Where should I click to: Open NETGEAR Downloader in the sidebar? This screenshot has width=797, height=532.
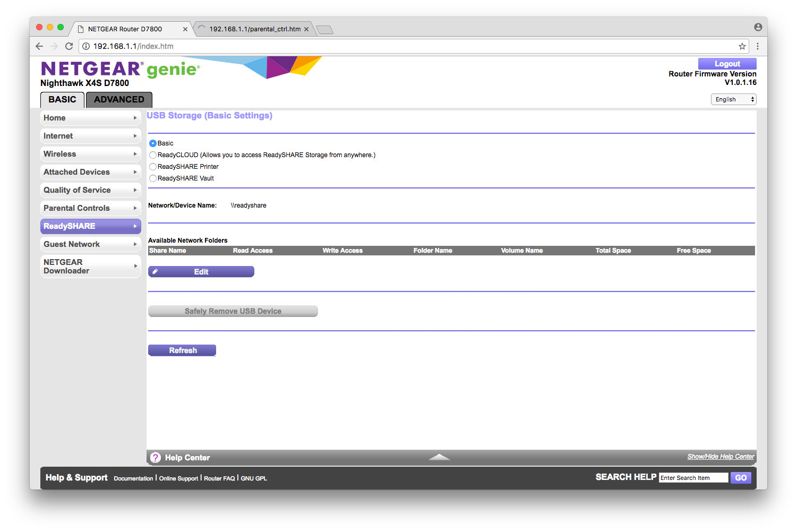pos(90,267)
